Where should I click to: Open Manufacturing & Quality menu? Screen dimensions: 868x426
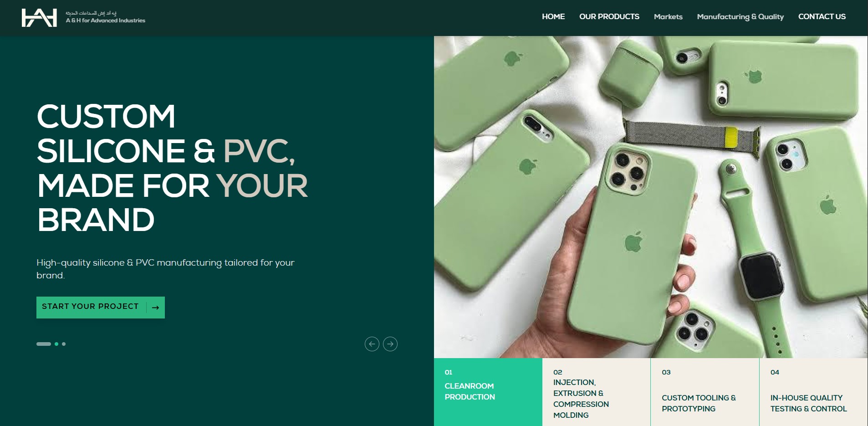point(740,17)
